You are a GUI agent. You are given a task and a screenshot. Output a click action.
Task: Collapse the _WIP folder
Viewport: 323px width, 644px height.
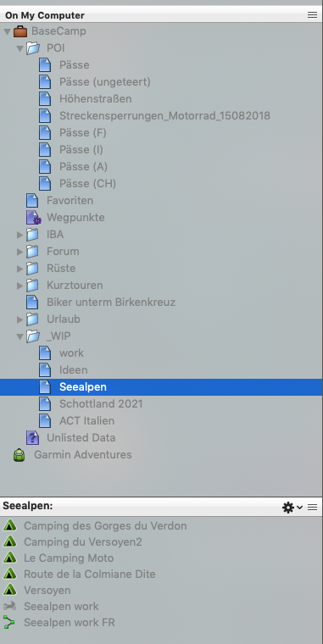(19, 336)
